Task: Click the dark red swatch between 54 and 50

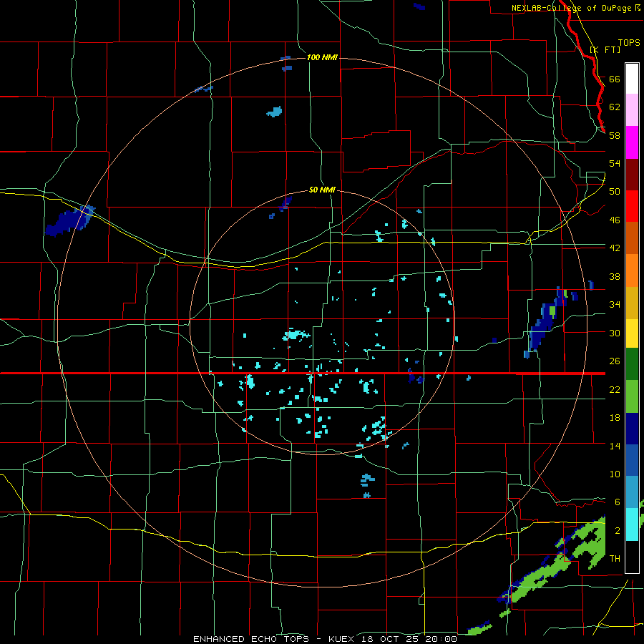Action: 632,174
